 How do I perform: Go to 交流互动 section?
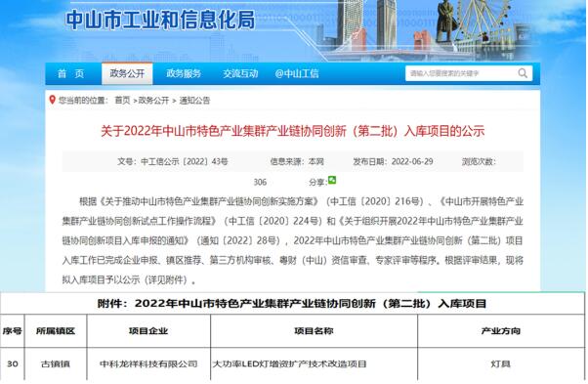pos(240,73)
